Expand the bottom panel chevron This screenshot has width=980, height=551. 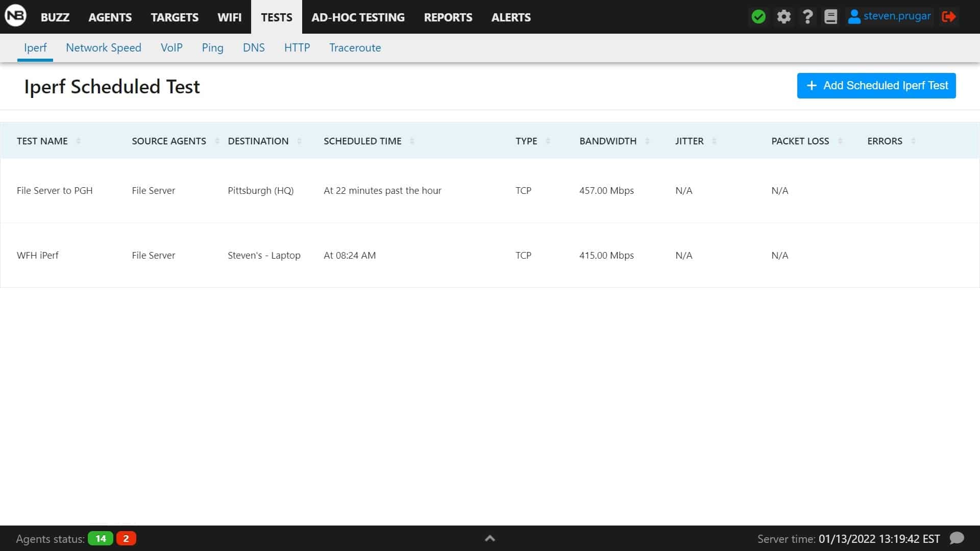point(489,538)
